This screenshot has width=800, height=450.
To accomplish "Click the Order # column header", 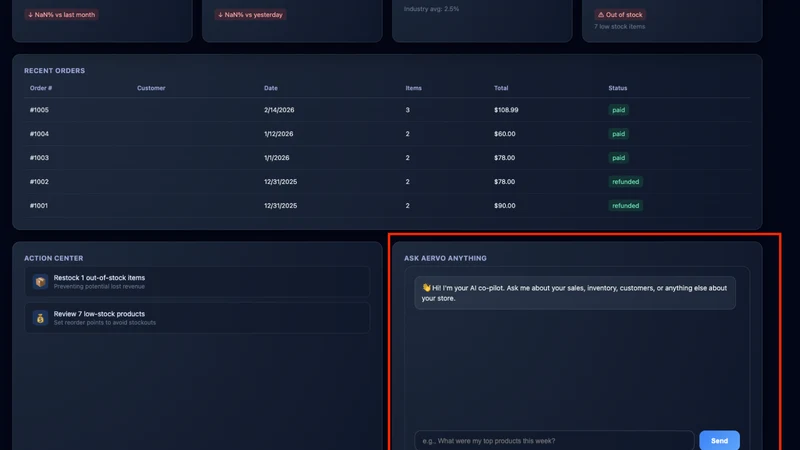I will point(41,88).
